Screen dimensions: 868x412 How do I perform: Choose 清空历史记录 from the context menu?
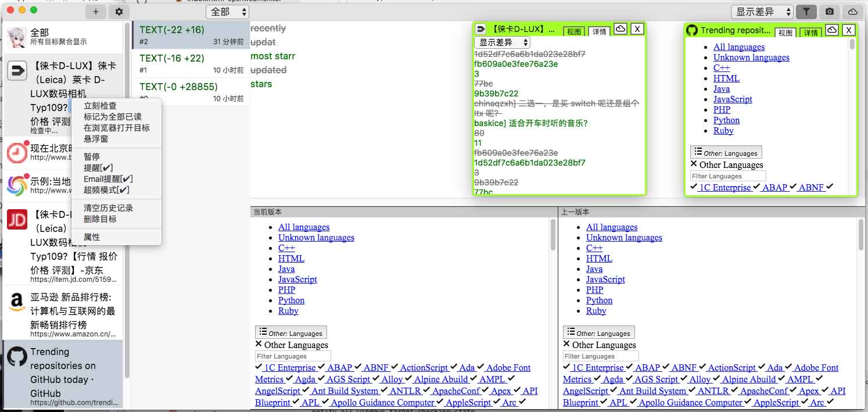point(108,208)
